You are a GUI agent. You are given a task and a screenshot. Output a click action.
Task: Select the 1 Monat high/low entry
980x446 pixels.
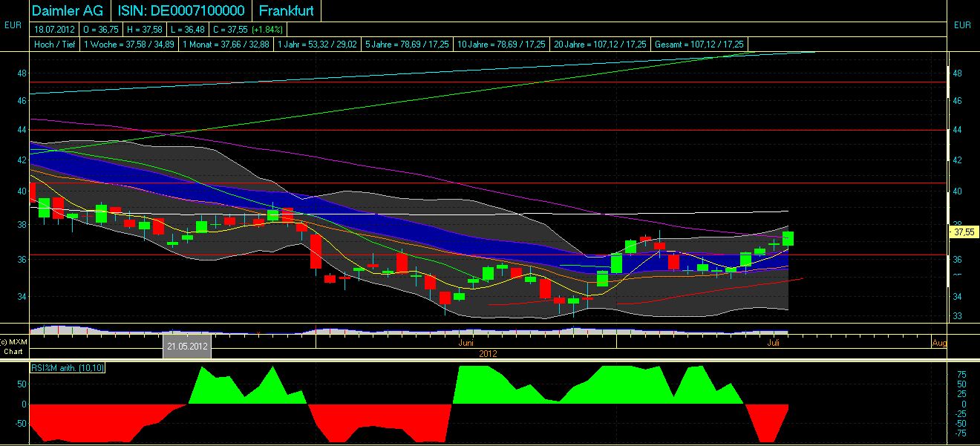226,45
